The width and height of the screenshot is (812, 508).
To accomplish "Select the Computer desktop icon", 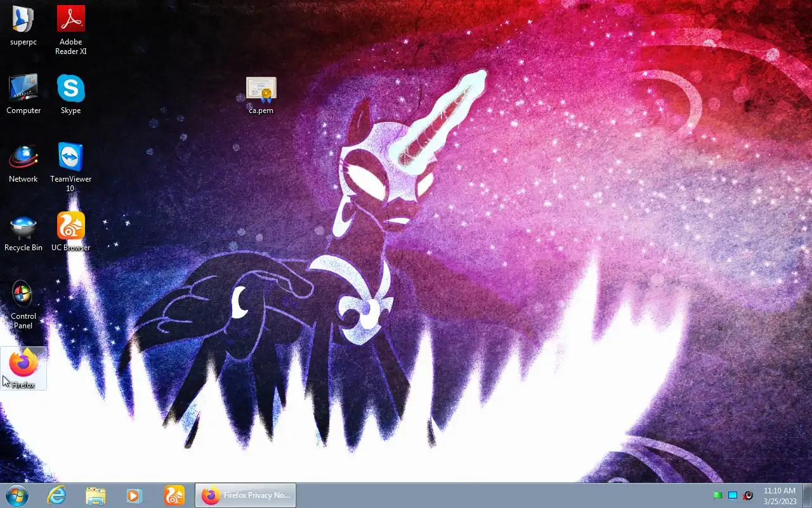I will 23,94.
